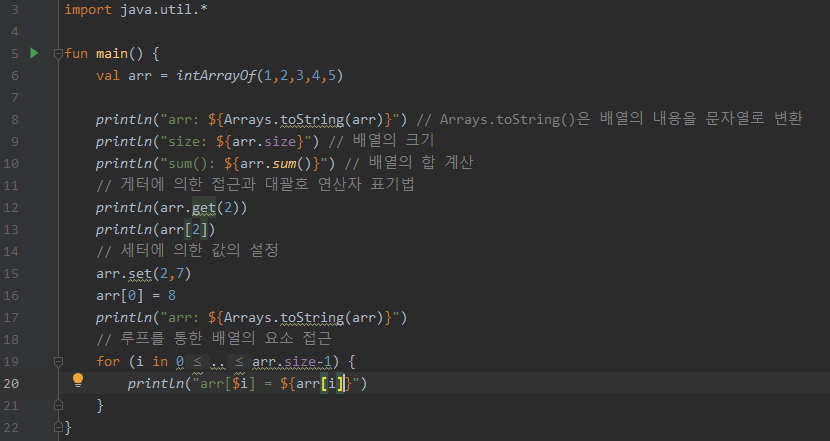Open the yellow lightbulb quick-fix on line 20
The width and height of the screenshot is (830, 441).
pos(78,380)
